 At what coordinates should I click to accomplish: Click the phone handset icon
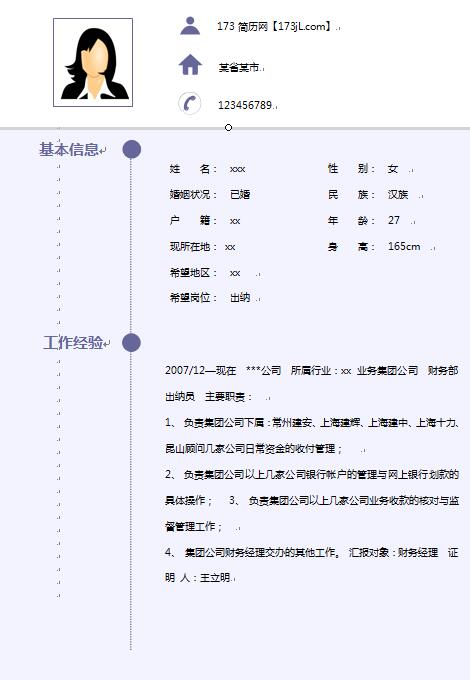(x=189, y=104)
